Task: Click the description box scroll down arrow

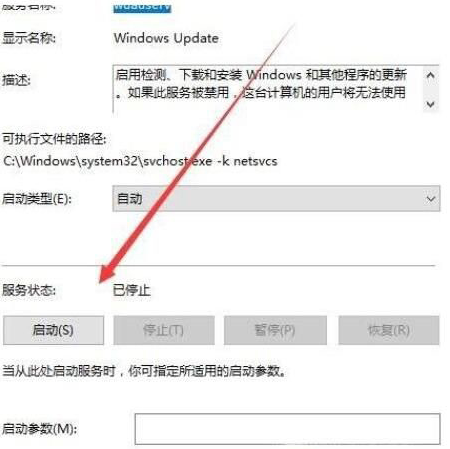Action: (430, 104)
